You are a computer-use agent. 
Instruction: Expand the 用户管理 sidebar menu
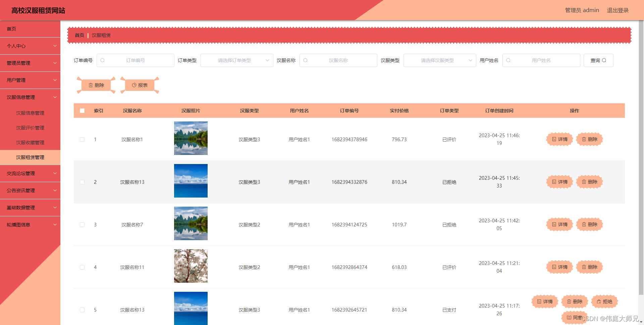pyautogui.click(x=30, y=80)
